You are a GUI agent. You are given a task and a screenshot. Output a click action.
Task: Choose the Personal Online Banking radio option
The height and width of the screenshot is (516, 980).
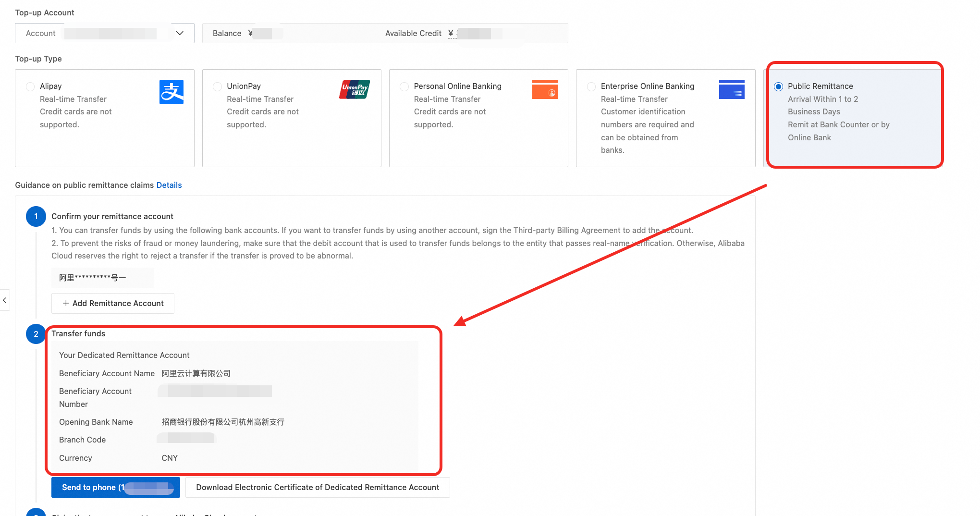coord(404,86)
